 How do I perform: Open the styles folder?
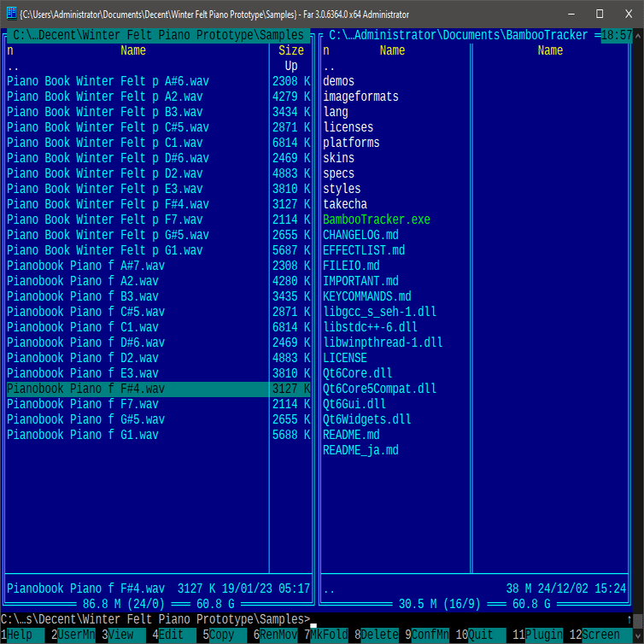[x=342, y=189]
